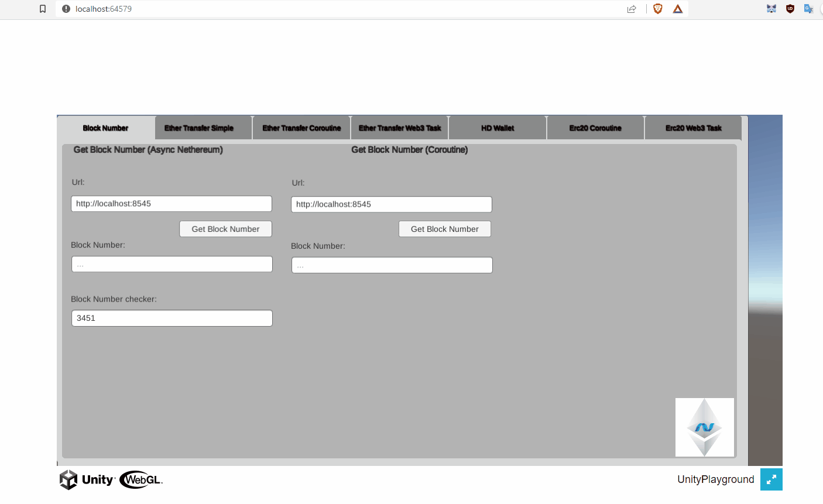
Task: Click the Unity logo in footer
Action: point(87,479)
